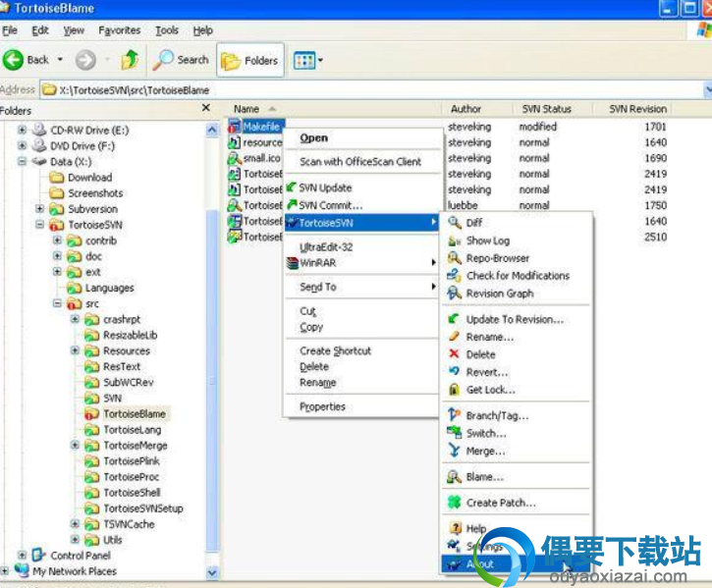Click the Rename pencil icon in submenu
This screenshot has width=712, height=588.
pyautogui.click(x=454, y=337)
